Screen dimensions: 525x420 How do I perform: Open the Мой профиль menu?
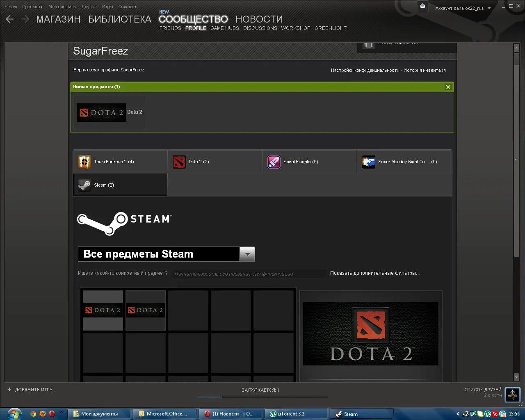point(62,7)
